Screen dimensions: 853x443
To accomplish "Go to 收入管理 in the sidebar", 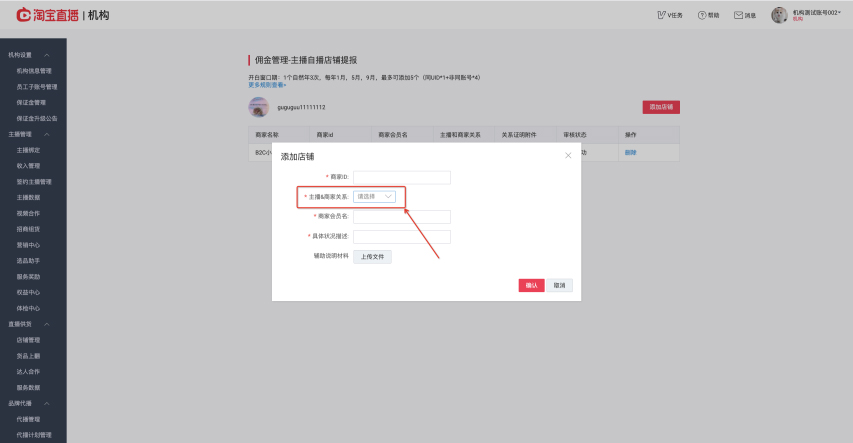I will point(28,166).
